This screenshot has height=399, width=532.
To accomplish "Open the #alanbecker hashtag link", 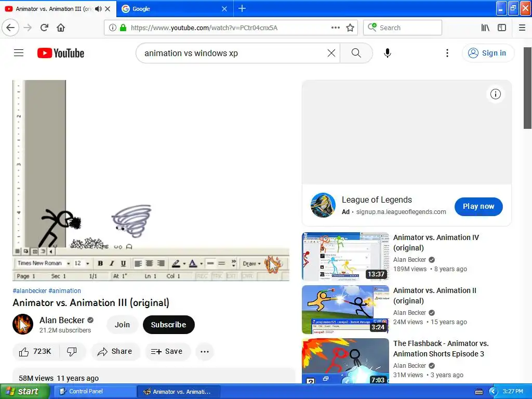I will (30, 291).
